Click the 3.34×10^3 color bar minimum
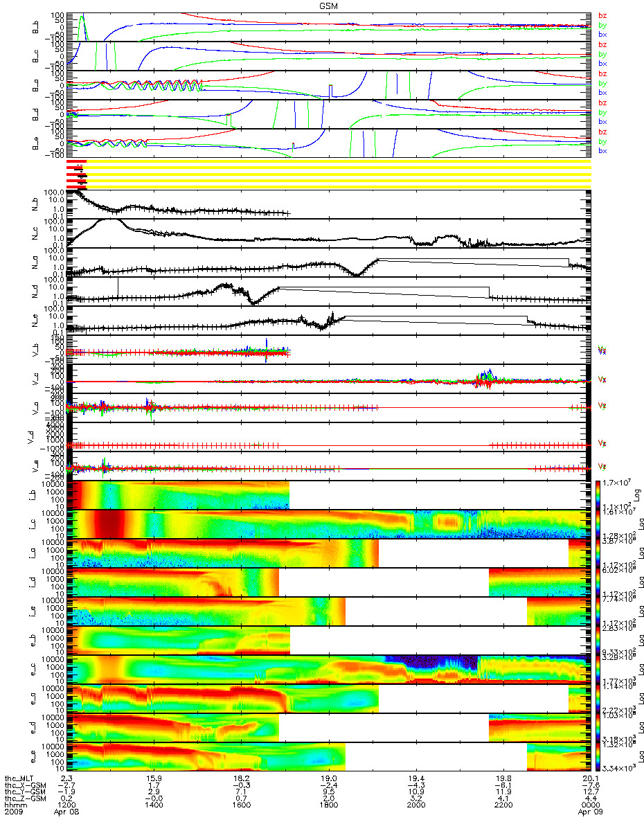The image size is (644, 831). tap(620, 768)
